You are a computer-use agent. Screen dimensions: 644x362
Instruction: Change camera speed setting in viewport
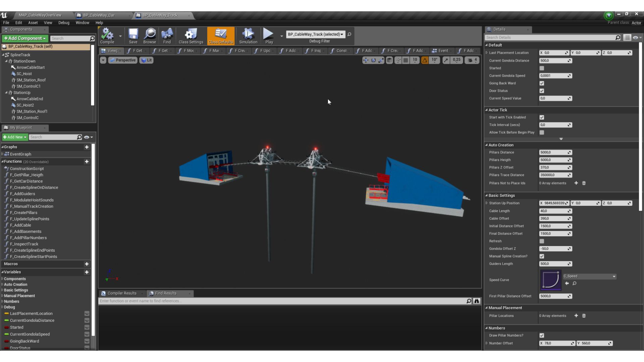tap(472, 60)
